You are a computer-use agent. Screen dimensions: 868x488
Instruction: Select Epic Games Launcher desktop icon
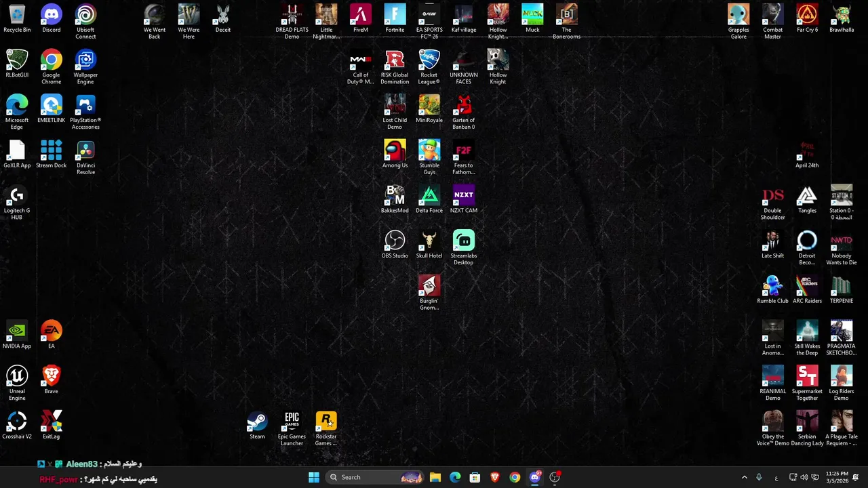coord(292,428)
